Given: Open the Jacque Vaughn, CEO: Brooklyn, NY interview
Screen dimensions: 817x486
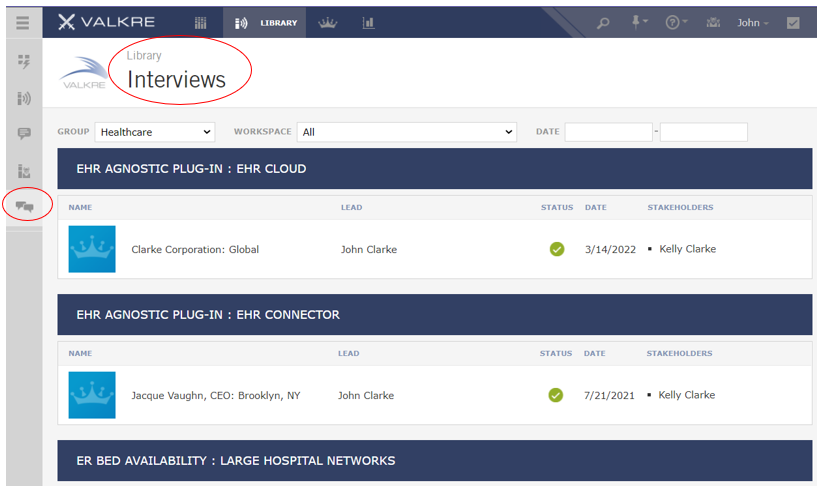Looking at the screenshot, I should pos(216,395).
